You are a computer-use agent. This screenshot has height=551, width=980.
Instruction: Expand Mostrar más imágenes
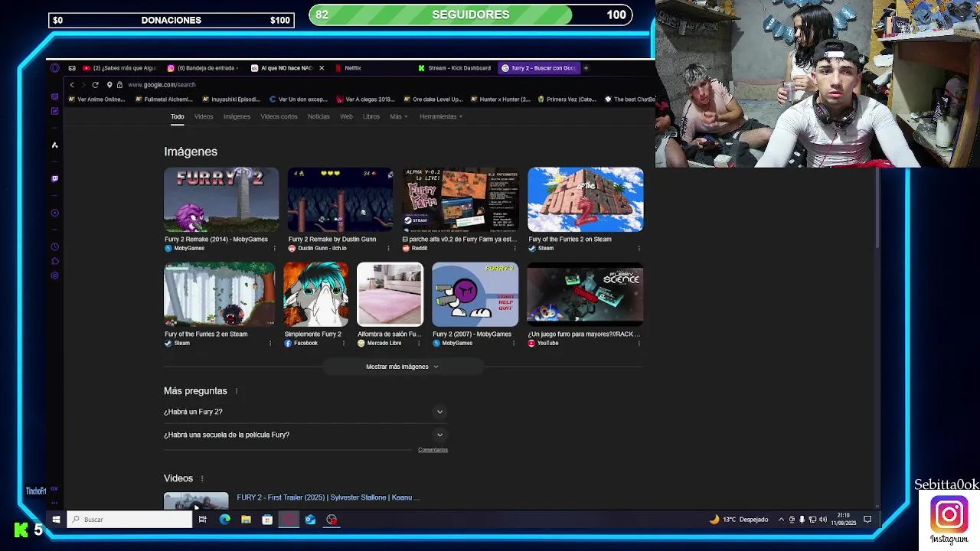pos(402,367)
